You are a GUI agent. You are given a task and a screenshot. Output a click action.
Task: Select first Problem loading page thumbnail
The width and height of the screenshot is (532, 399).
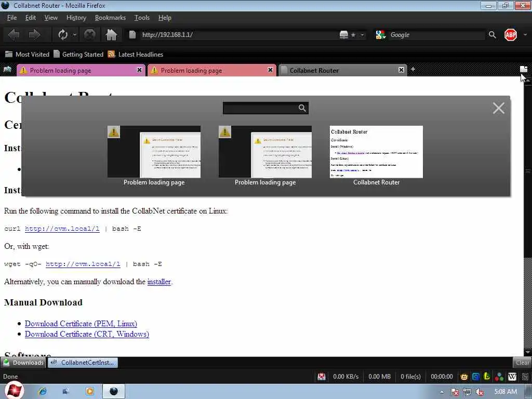(154, 152)
